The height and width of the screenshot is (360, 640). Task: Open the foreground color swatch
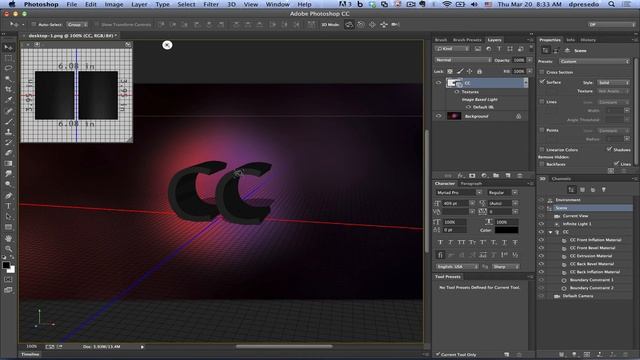(x=6, y=265)
